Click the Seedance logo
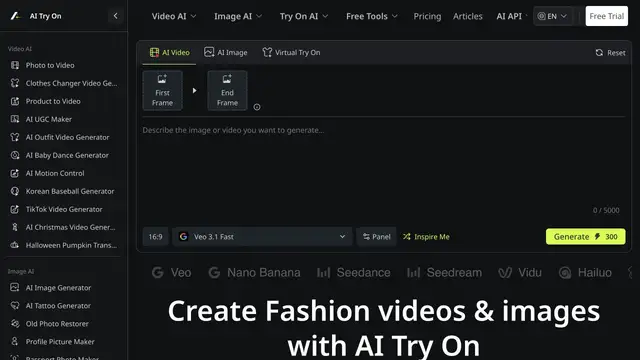 tap(353, 273)
